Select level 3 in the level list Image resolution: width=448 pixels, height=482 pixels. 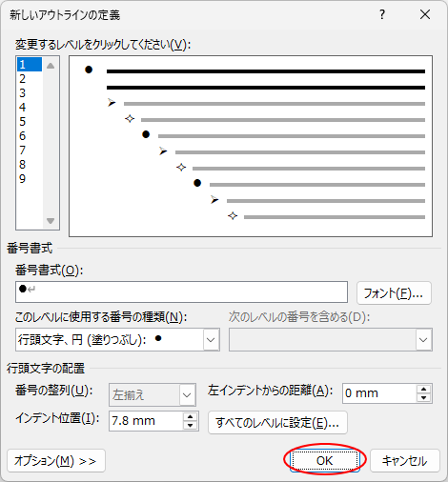[30, 93]
